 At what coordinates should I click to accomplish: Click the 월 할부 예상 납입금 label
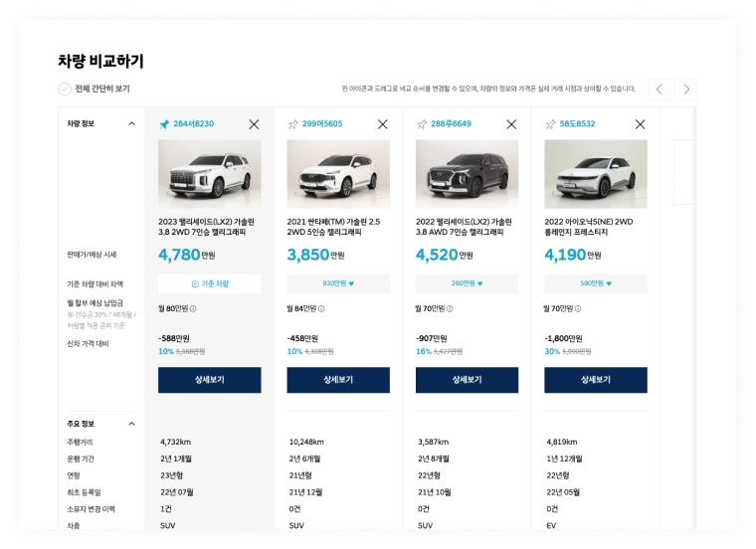94,302
